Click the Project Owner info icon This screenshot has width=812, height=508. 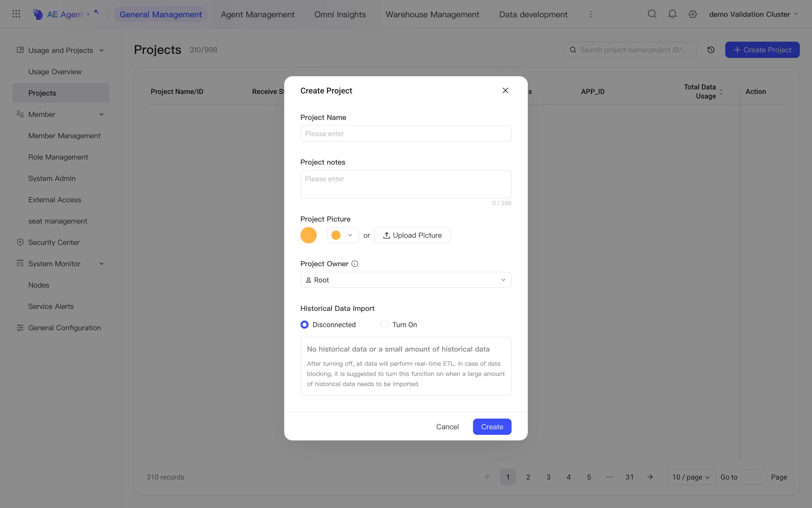355,264
